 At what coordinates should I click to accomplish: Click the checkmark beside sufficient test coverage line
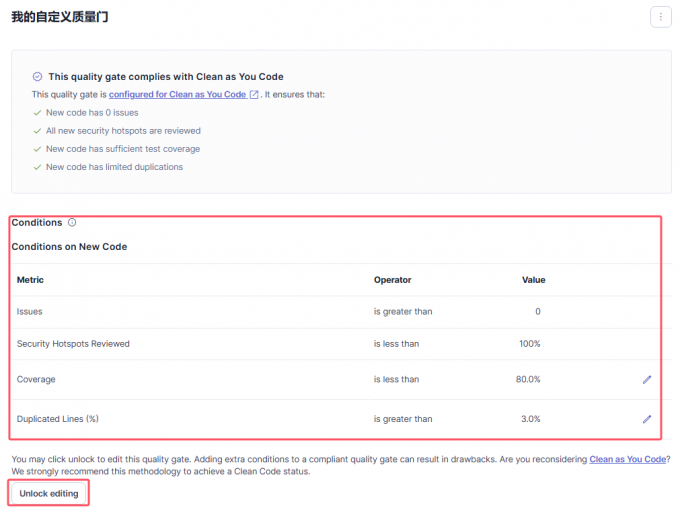[37, 149]
